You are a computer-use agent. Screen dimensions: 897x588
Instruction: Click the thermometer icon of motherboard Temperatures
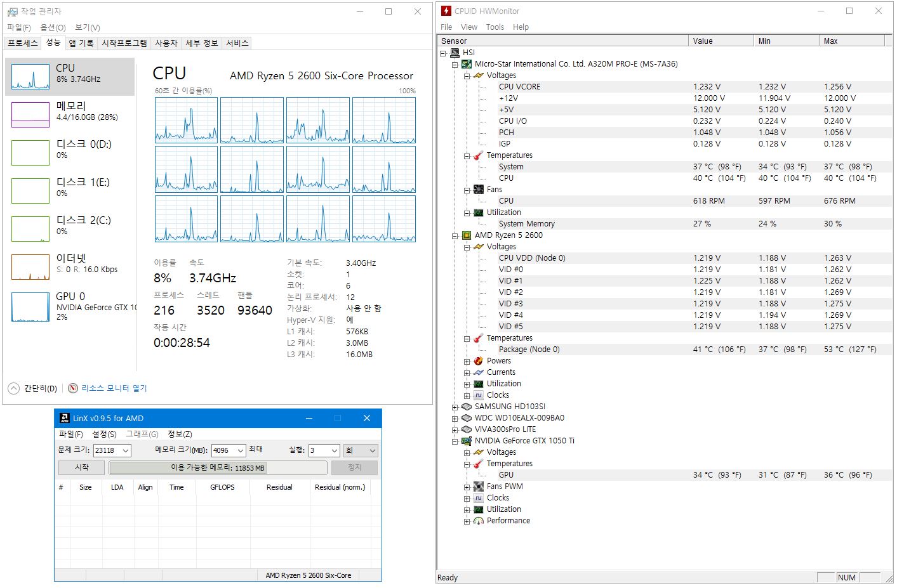pyautogui.click(x=479, y=155)
